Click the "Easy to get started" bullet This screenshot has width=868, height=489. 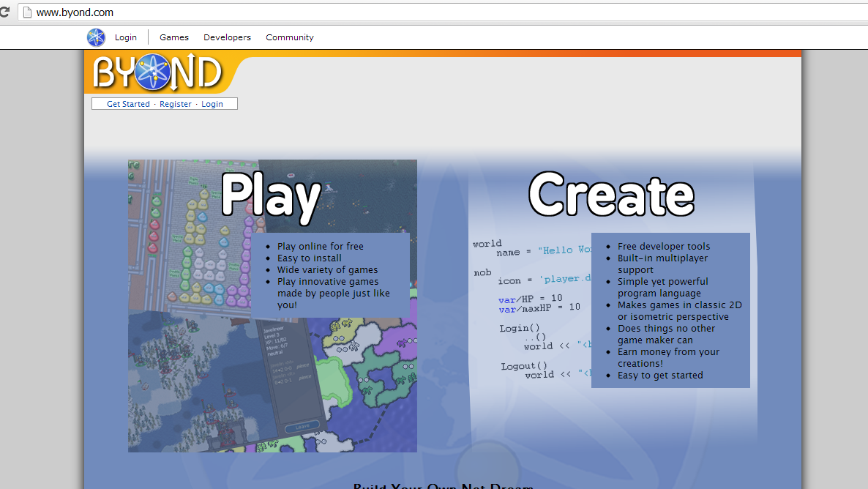click(x=660, y=376)
